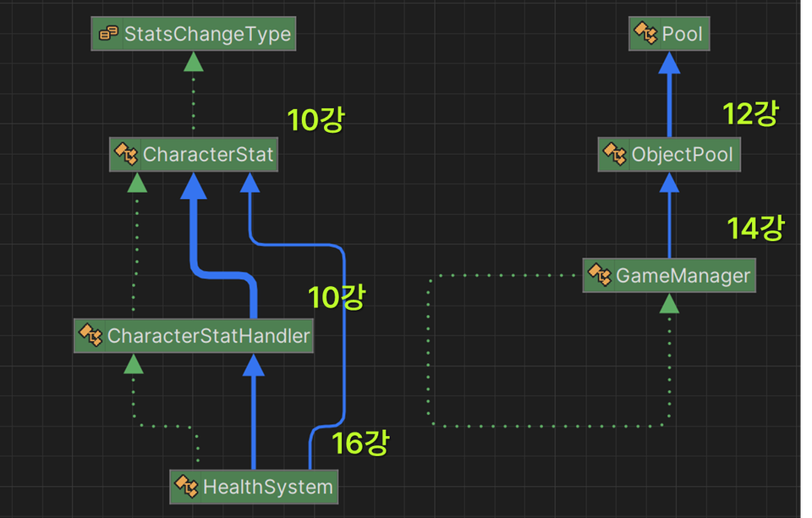Click the 14강 annotation label

point(755,227)
